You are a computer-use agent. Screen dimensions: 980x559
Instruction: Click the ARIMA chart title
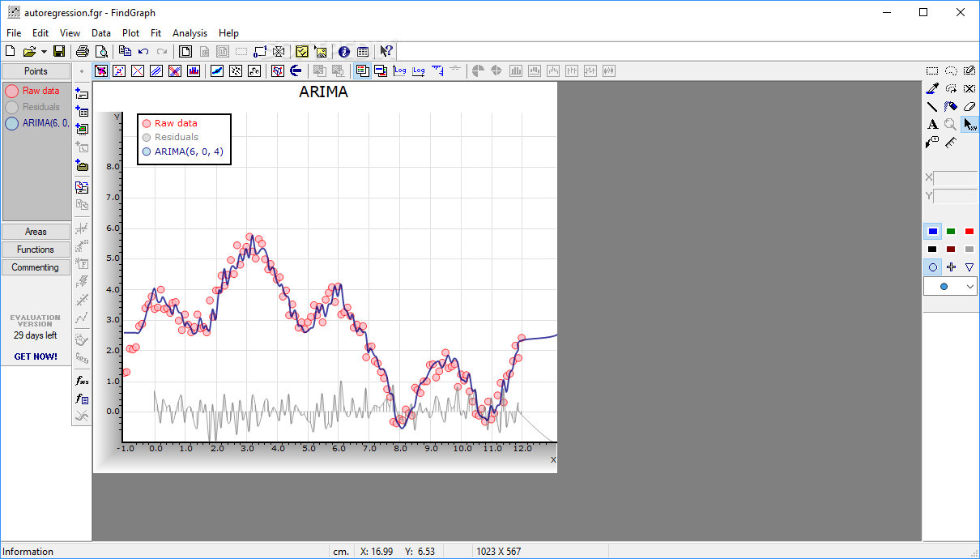[324, 92]
